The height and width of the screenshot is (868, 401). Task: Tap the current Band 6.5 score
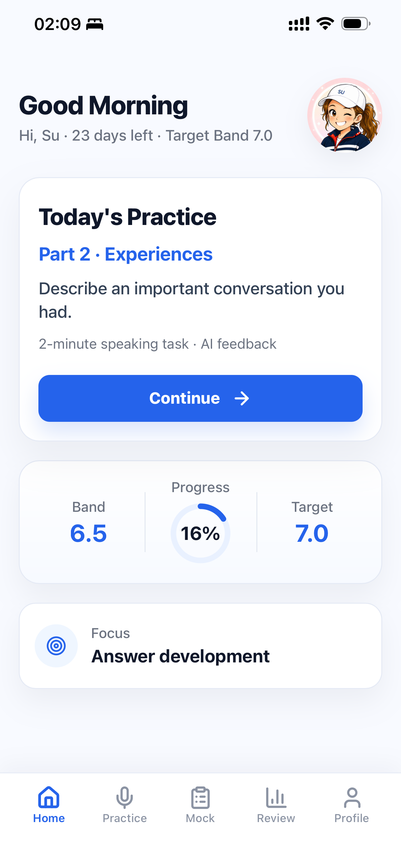tap(89, 533)
